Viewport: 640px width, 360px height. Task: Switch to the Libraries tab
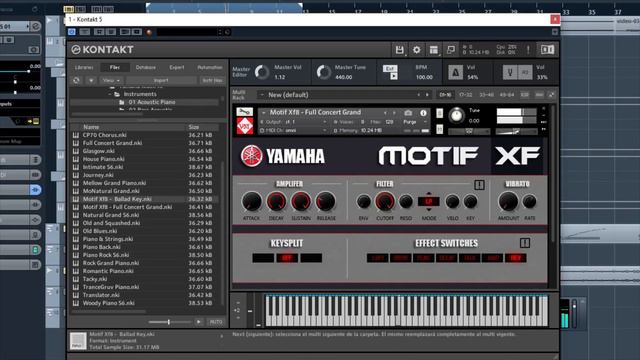click(x=84, y=67)
